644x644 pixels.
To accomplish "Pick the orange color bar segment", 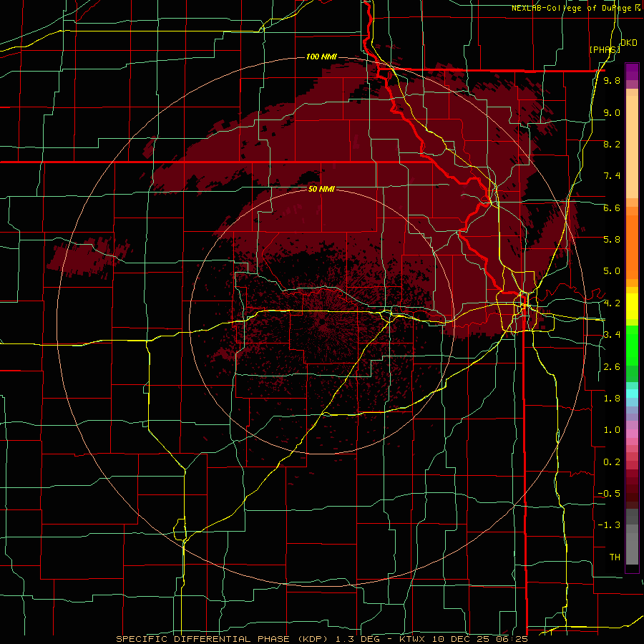I will coord(632,248).
